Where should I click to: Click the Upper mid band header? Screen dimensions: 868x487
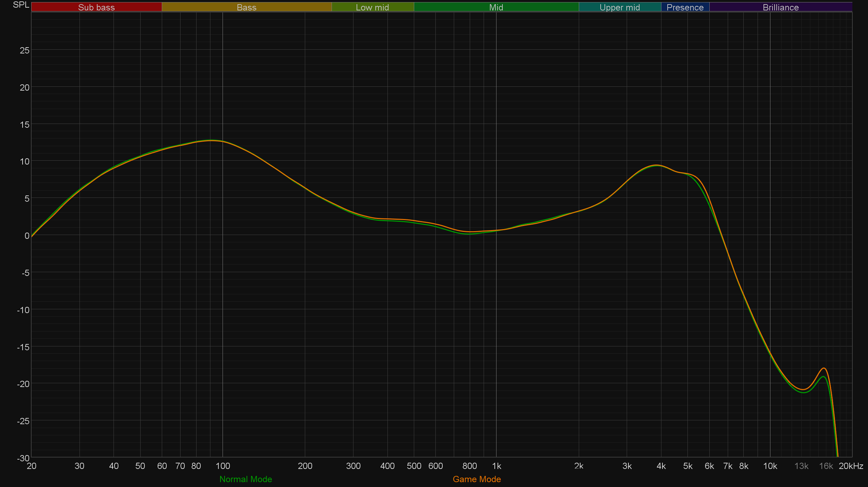pyautogui.click(x=619, y=7)
